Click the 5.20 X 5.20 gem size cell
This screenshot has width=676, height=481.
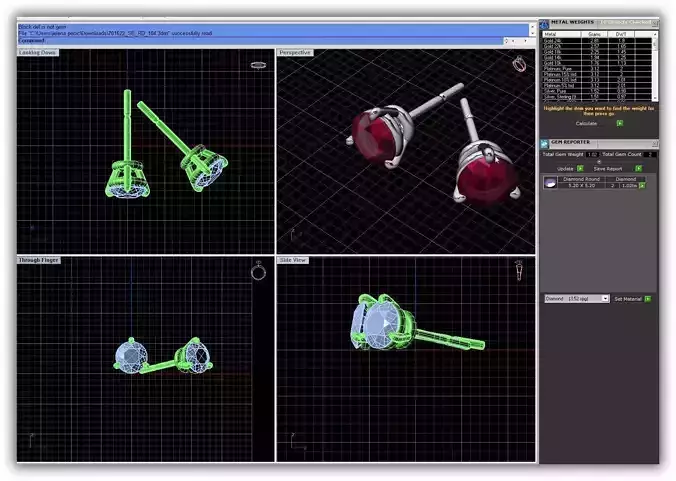pyautogui.click(x=581, y=185)
